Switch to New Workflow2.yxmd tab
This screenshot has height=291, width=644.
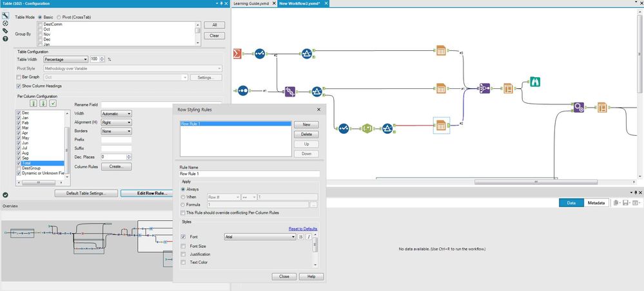(x=300, y=3)
